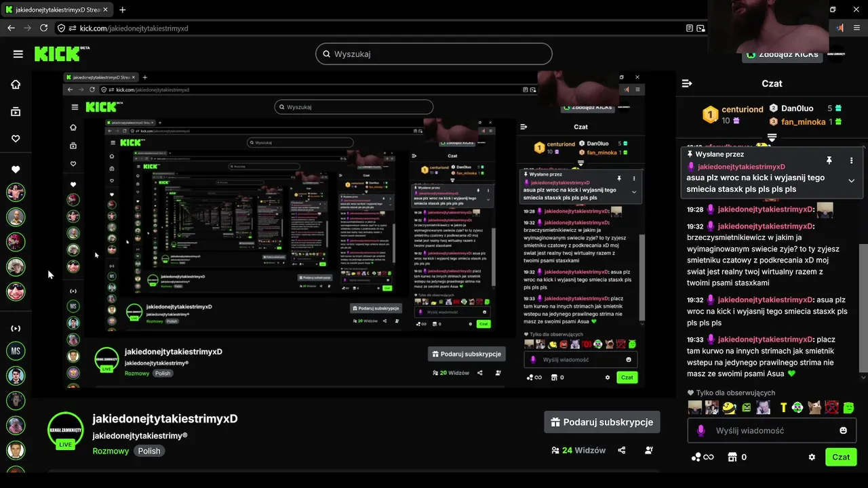Open pinned message three-dot options
The height and width of the screenshot is (488, 868).
point(851,161)
